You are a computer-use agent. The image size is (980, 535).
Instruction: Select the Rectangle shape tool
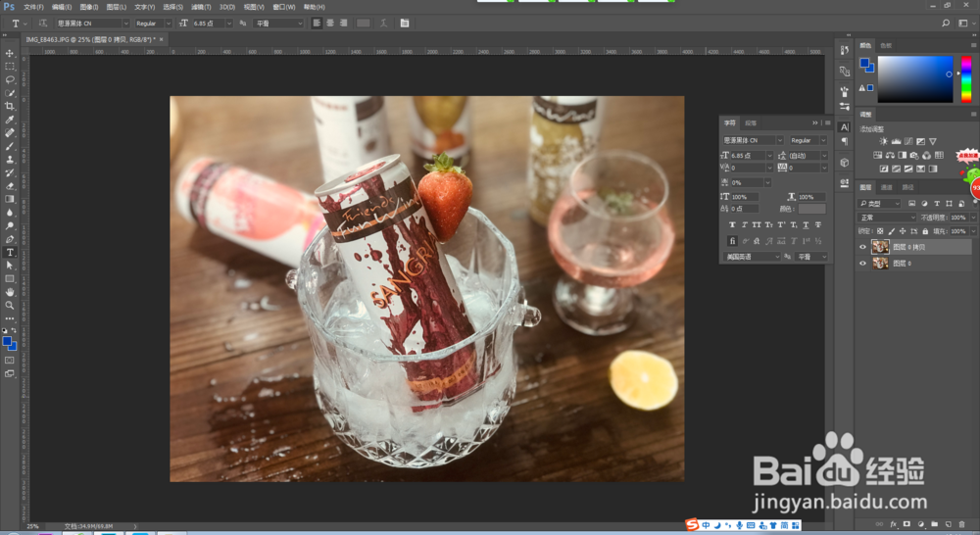[x=10, y=278]
